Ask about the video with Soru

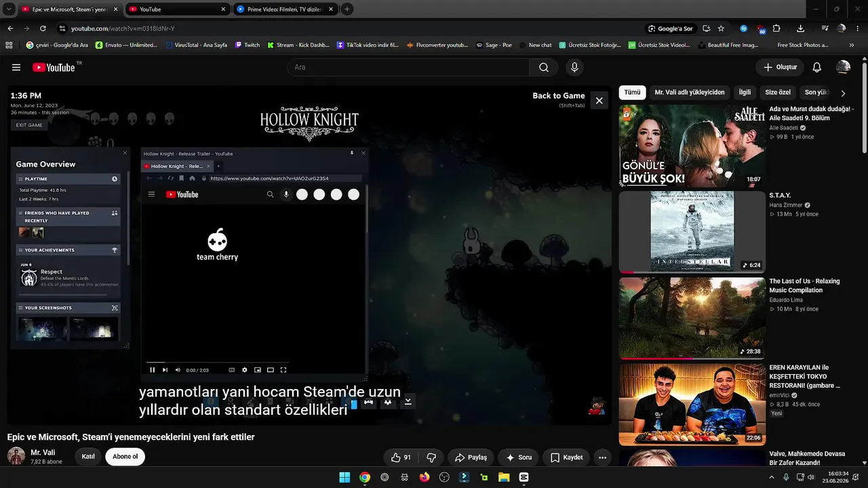[519, 457]
